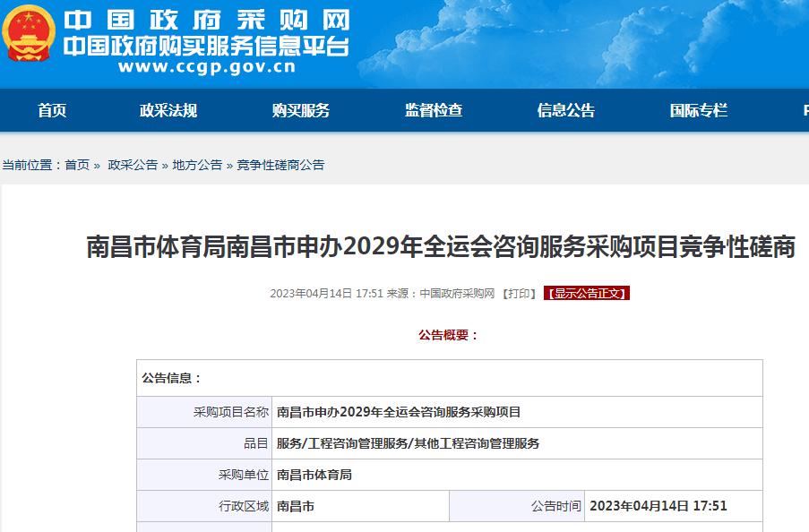Select the 行政区域 label cell
The image size is (809, 532).
pyautogui.click(x=204, y=506)
